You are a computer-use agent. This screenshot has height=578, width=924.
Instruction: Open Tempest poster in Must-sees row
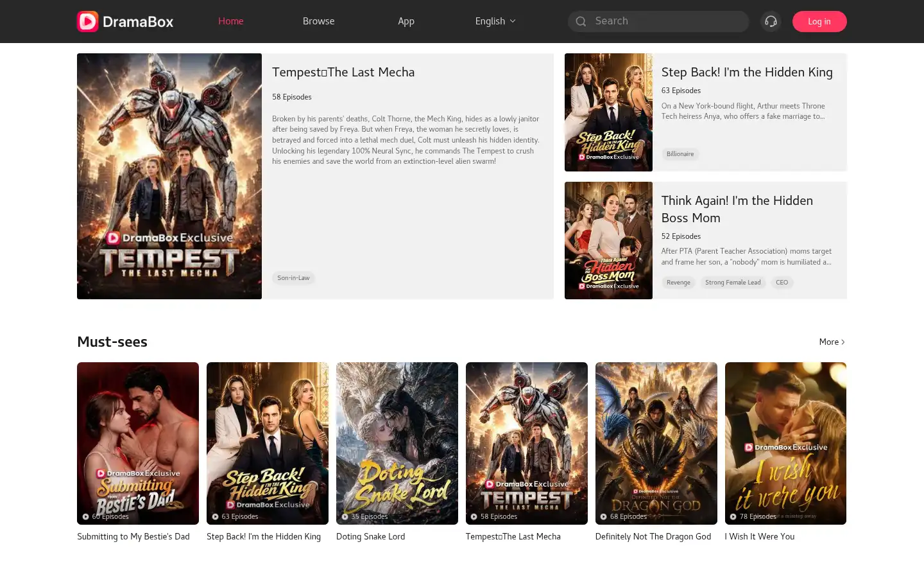point(527,443)
